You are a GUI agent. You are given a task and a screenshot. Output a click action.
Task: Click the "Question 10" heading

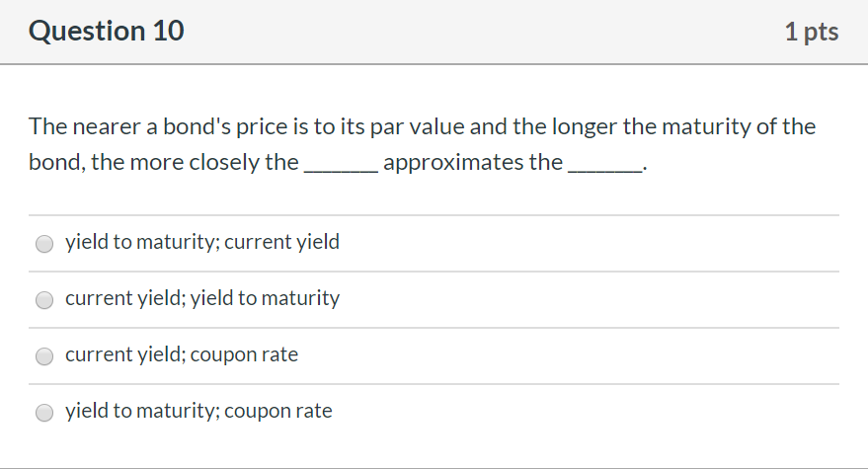point(107,32)
